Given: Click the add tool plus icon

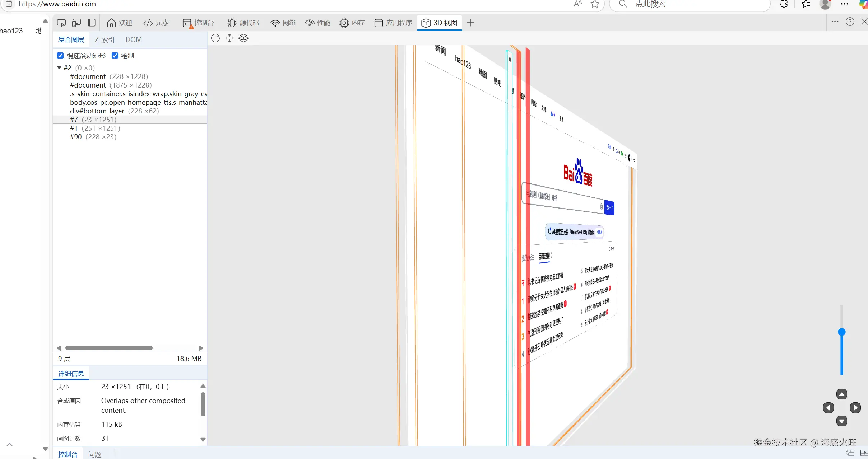Looking at the screenshot, I should tap(470, 23).
